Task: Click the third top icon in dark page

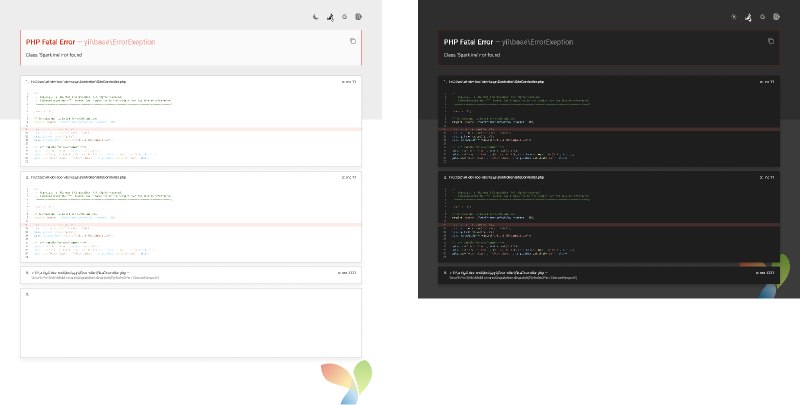Action: pyautogui.click(x=762, y=17)
